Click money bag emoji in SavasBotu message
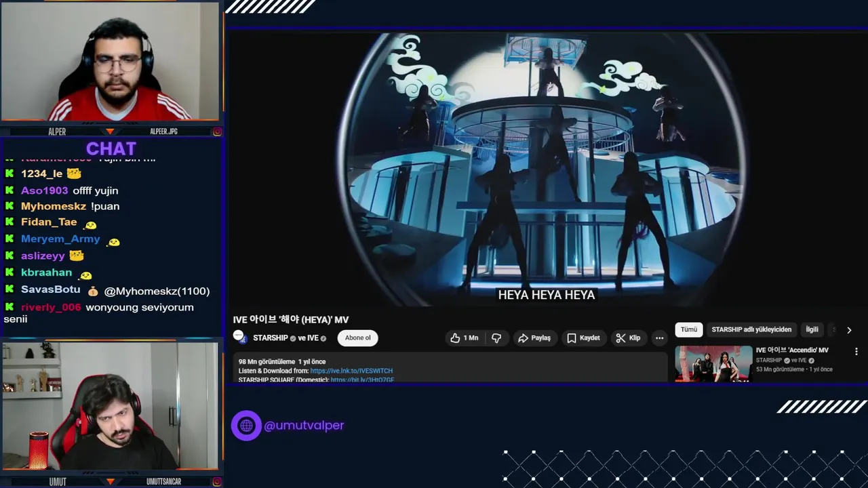This screenshot has height=488, width=868. (x=93, y=291)
